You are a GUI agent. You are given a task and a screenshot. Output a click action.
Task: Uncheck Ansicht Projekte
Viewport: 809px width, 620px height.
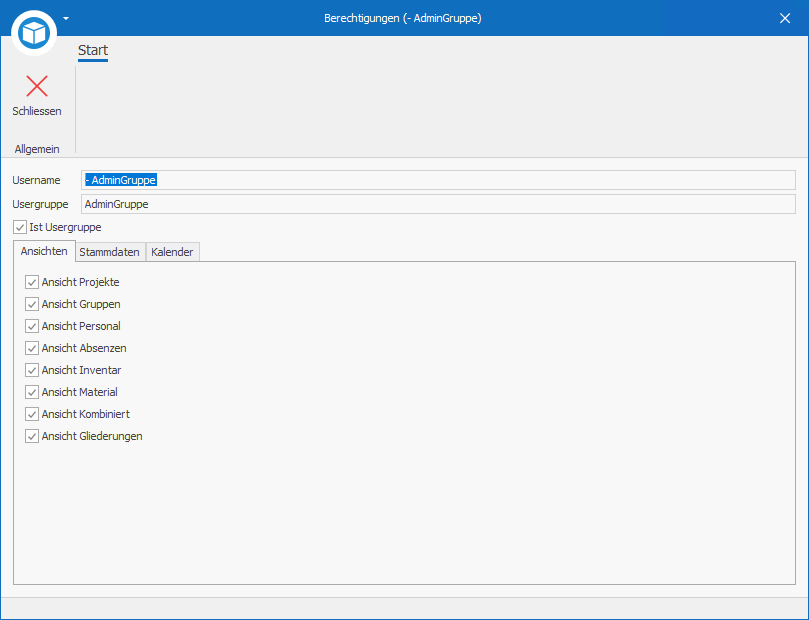pos(32,282)
